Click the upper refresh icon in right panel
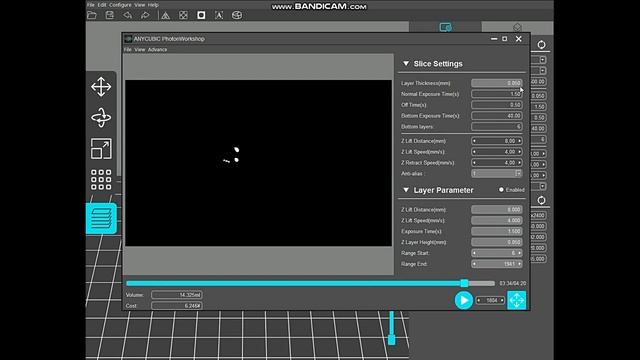 pos(541,45)
